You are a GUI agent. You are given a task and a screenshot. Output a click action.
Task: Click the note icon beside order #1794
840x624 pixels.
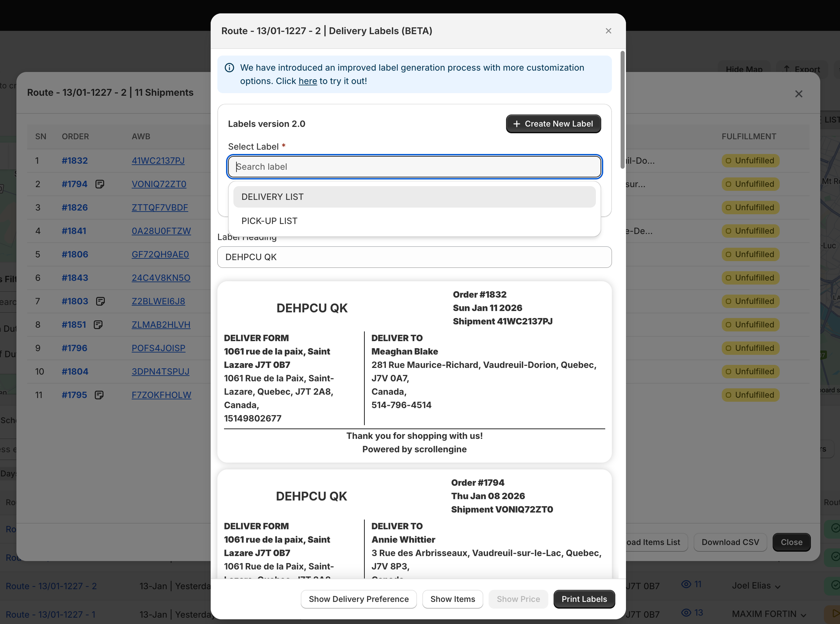point(100,184)
